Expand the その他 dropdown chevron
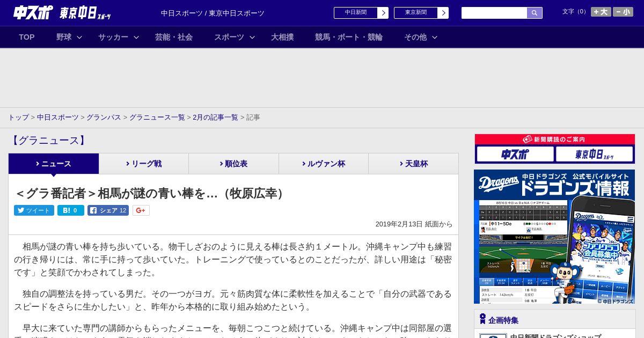 point(435,37)
